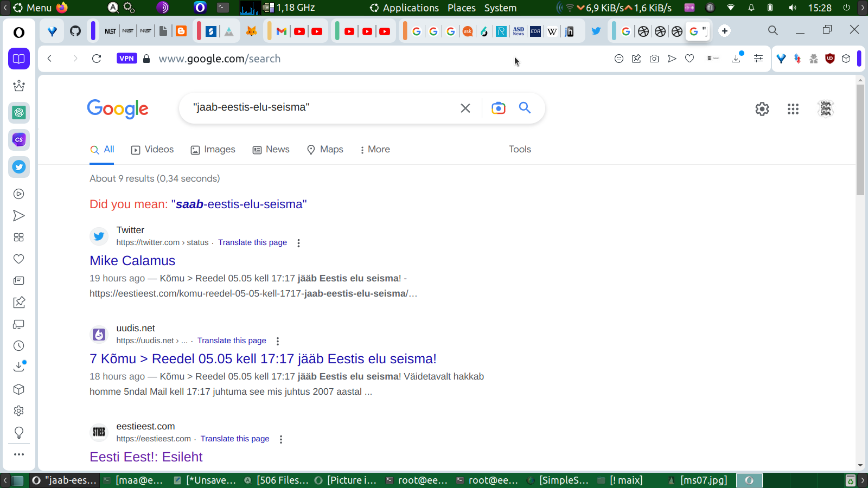Switch to the GitHub browser tab
868x488 pixels.
(x=75, y=31)
